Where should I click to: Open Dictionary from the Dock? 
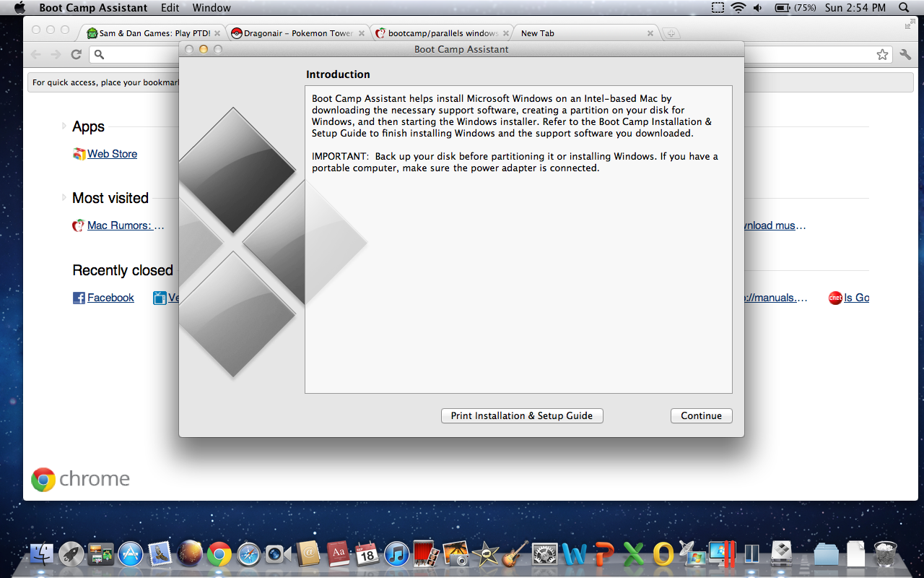pos(338,554)
